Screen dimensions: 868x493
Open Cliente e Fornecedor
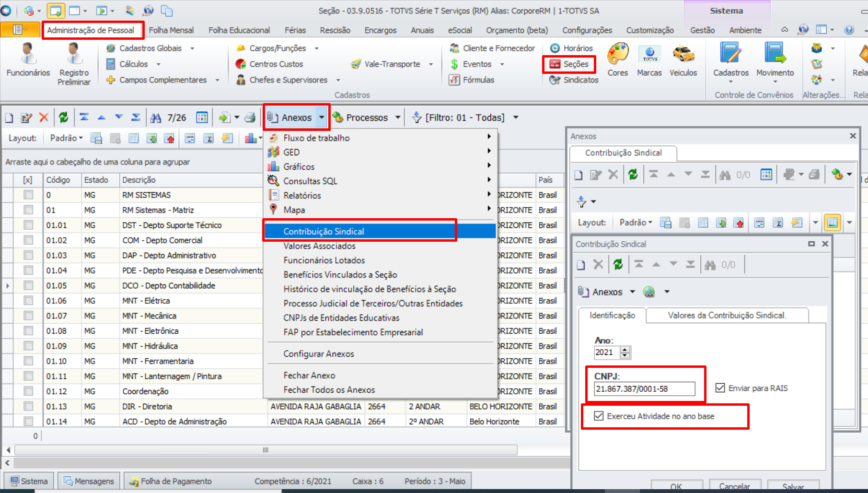pos(492,48)
